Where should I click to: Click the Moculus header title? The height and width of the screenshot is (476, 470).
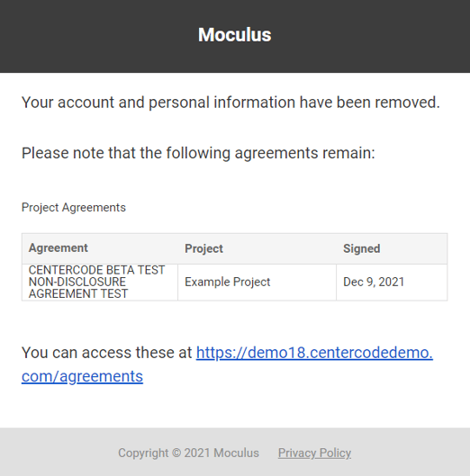pyautogui.click(x=234, y=34)
